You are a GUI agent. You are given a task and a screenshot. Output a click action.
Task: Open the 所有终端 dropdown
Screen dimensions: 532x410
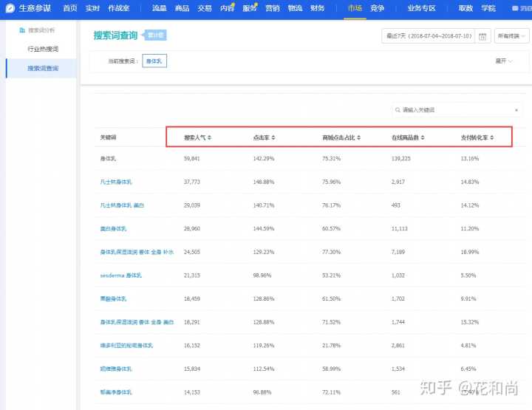[513, 35]
